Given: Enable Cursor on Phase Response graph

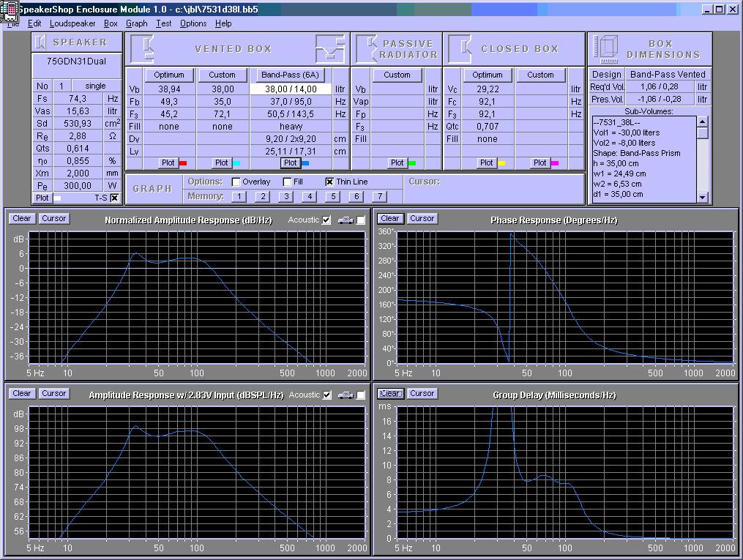Looking at the screenshot, I should pos(422,218).
